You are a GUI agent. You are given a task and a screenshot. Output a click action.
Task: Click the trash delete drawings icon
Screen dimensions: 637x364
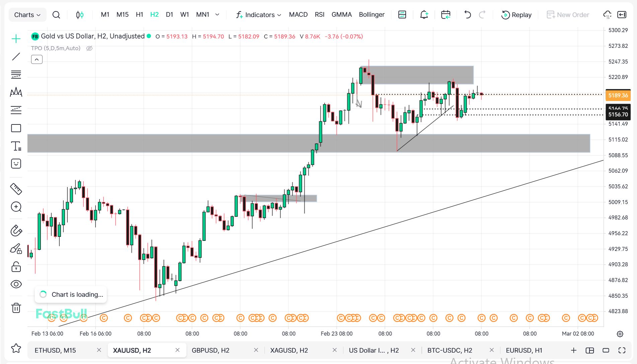tap(16, 307)
